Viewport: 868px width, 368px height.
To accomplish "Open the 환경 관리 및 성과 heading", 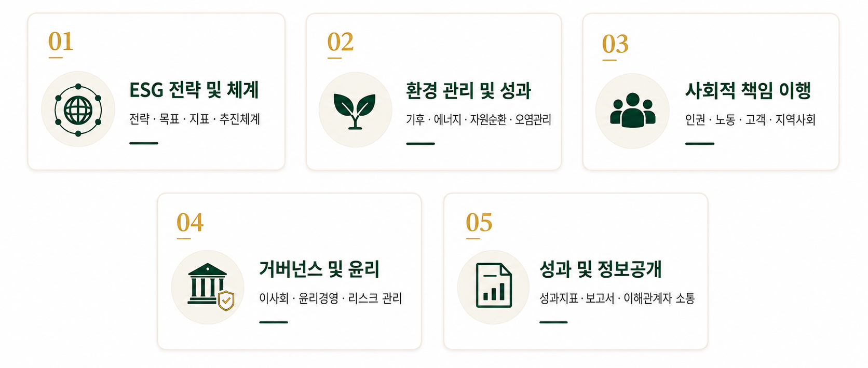I will click(469, 90).
